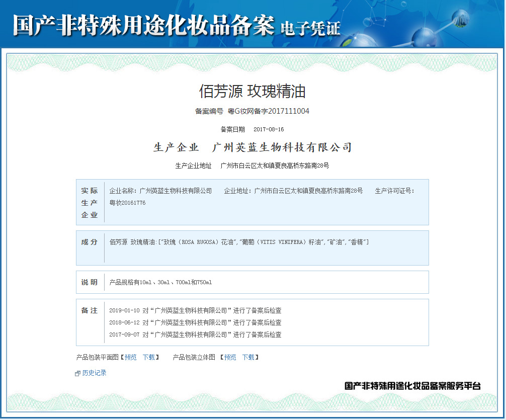
Task: Click production license number 粤妆20161776
Action: (127, 203)
